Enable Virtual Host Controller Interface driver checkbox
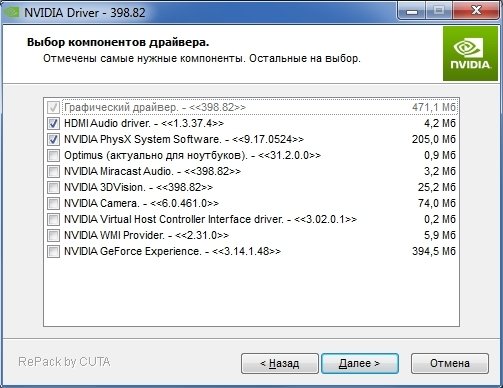 (53, 219)
